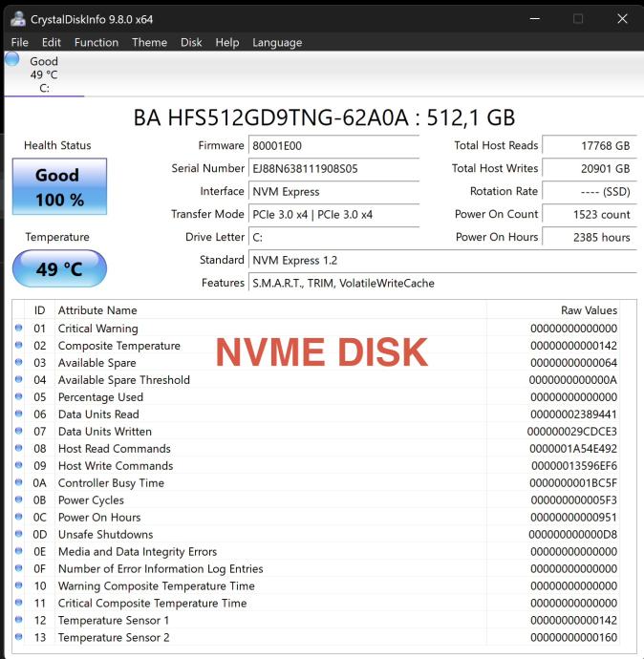The width and height of the screenshot is (644, 659).
Task: Click status dot for Available Spare Threshold
Action: click(18, 379)
